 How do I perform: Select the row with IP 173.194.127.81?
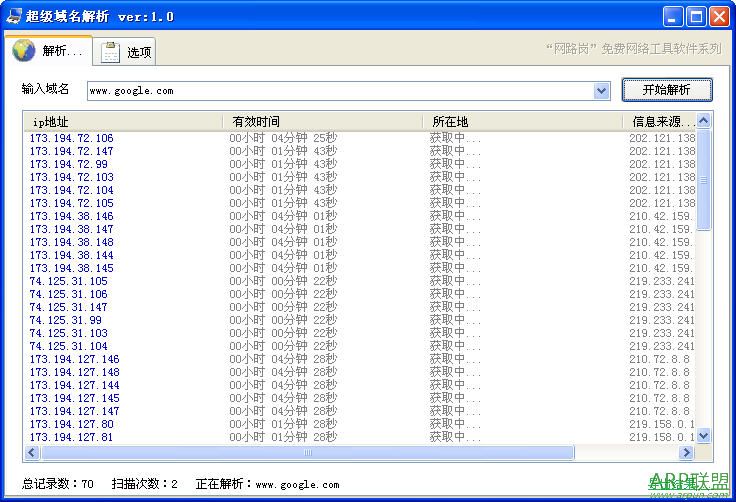click(x=71, y=437)
